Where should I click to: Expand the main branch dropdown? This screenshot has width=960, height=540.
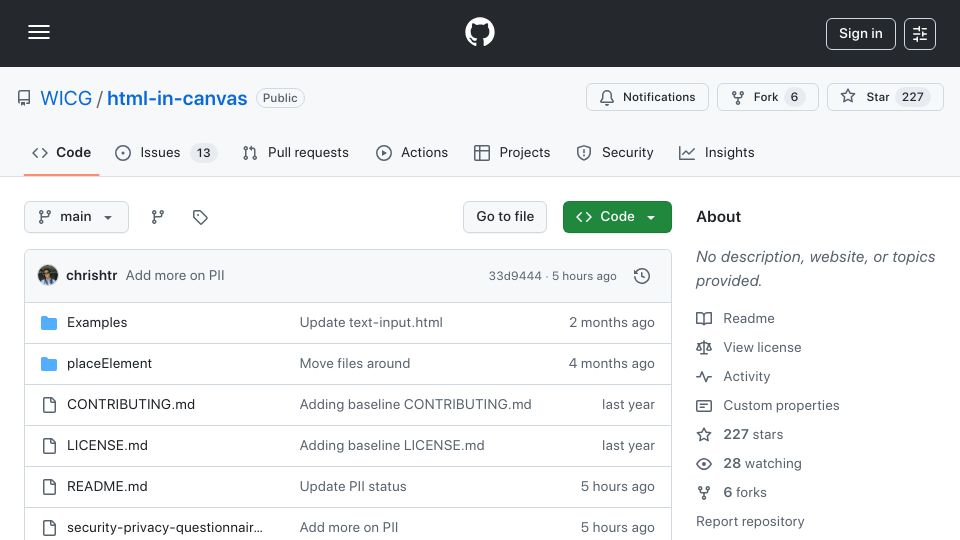[x=77, y=217]
